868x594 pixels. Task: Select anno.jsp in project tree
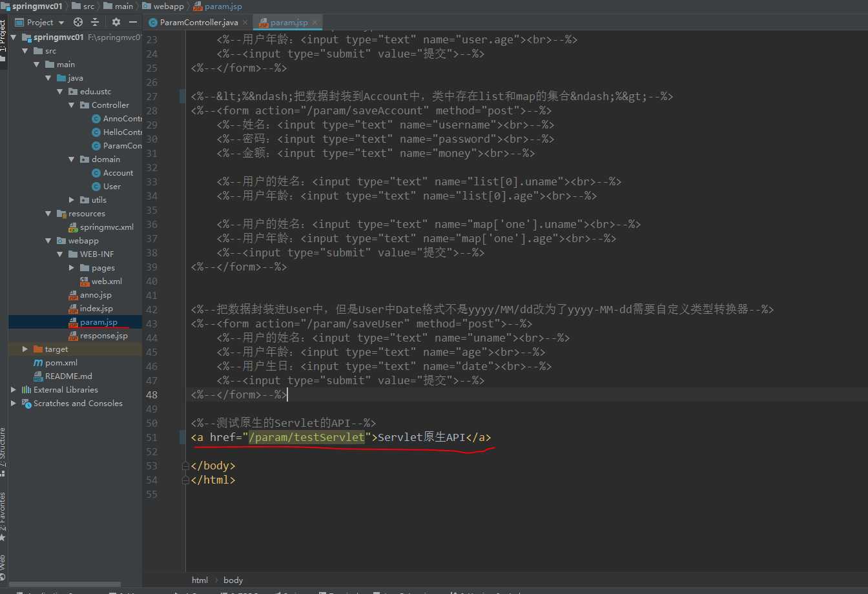pyautogui.click(x=90, y=294)
